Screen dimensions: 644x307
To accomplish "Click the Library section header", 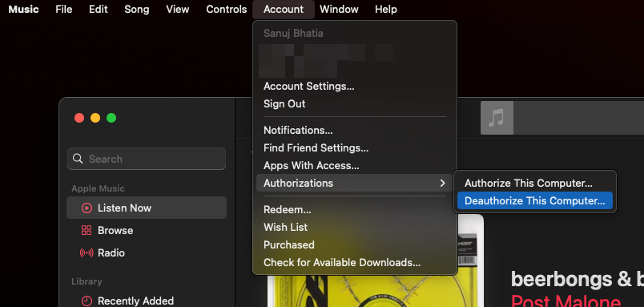I will (87, 281).
